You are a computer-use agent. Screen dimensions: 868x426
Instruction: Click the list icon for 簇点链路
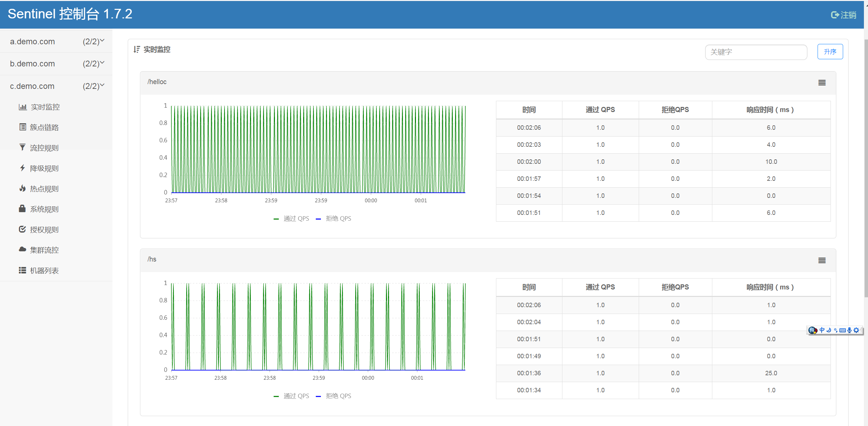tap(22, 127)
